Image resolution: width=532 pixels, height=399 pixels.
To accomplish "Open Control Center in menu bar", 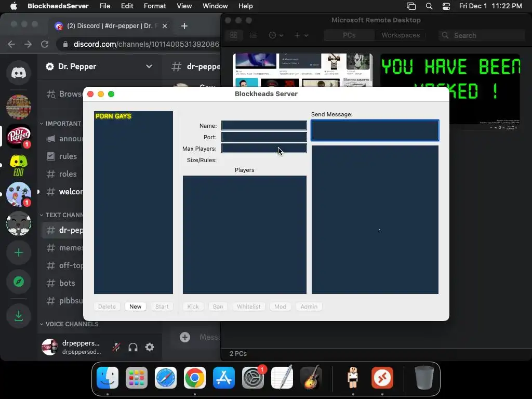I will (x=446, y=6).
